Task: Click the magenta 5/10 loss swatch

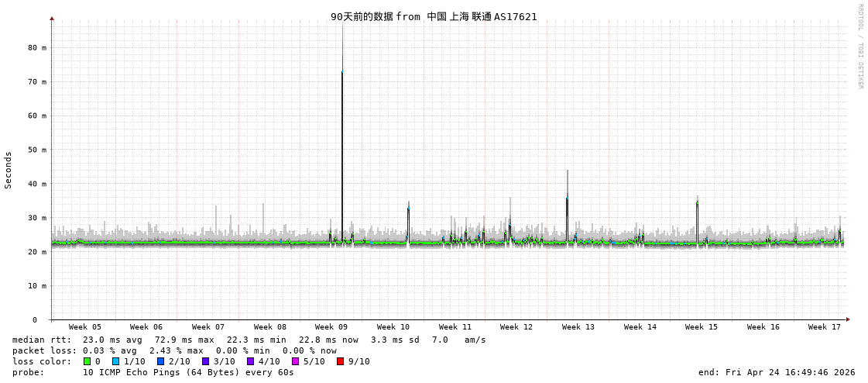Action: point(295,361)
